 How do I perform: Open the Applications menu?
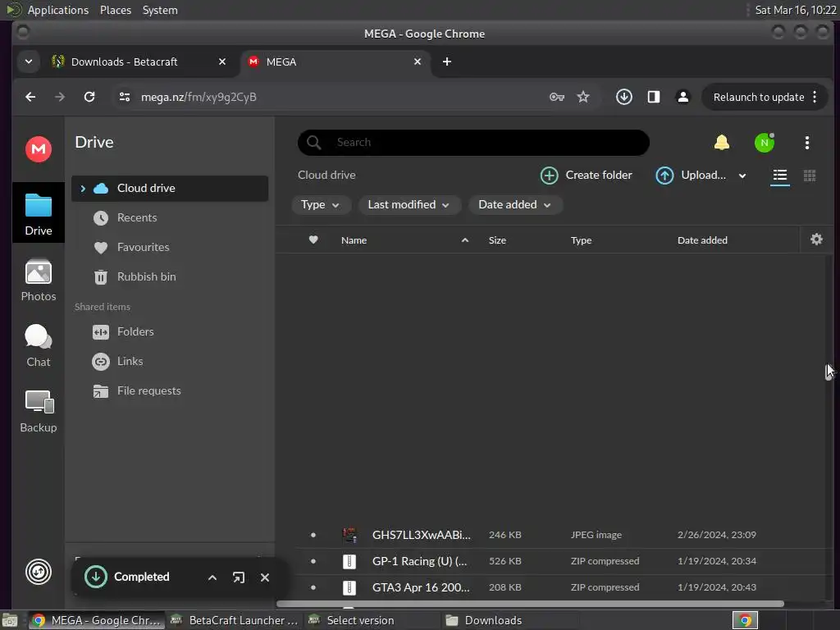58,10
